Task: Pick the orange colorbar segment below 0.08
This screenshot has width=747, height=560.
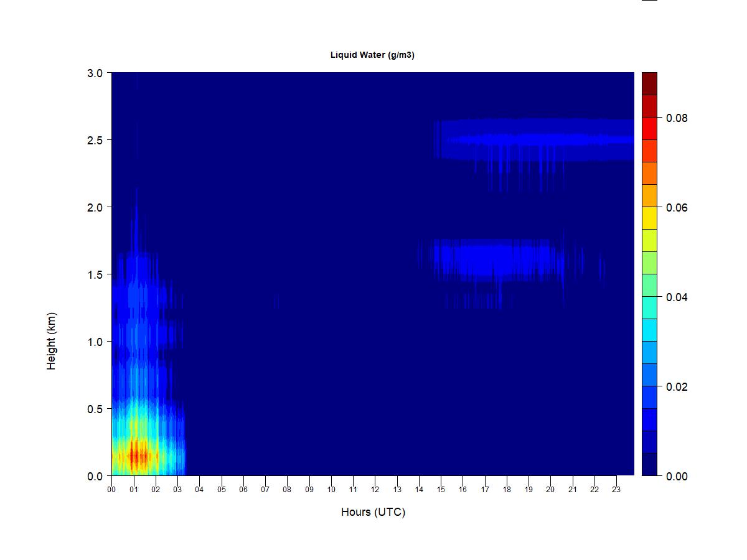Action: [x=649, y=173]
